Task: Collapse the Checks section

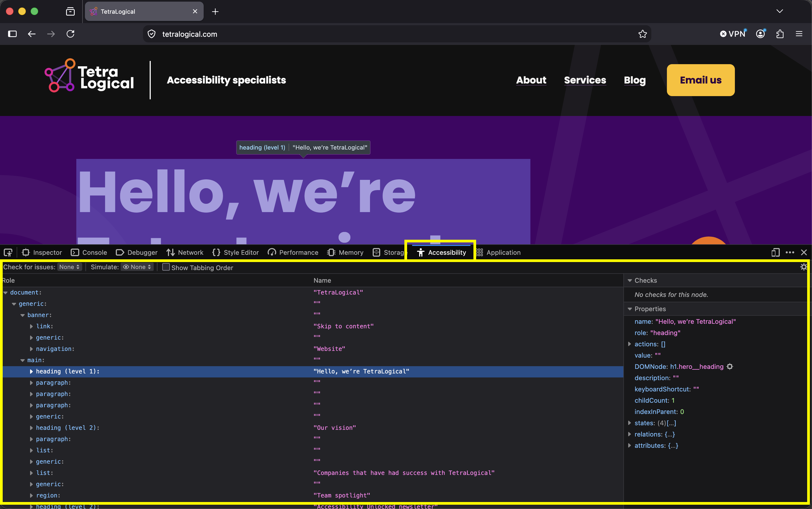Action: click(629, 281)
